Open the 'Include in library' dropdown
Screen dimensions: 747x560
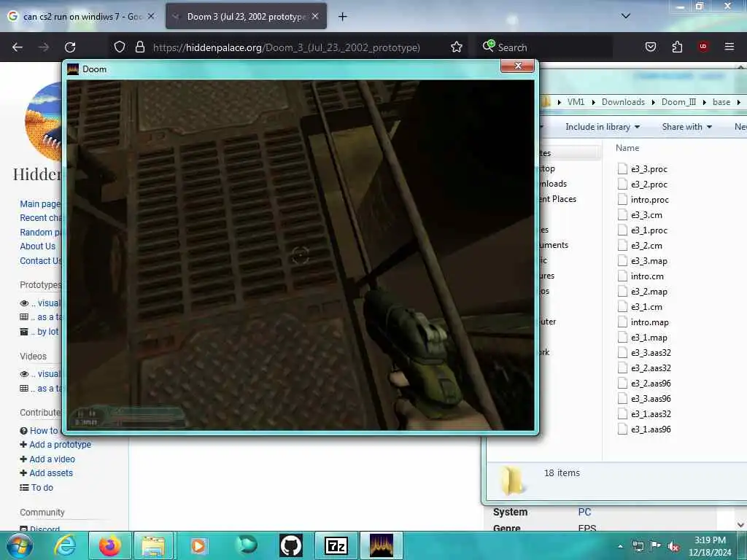tap(603, 127)
